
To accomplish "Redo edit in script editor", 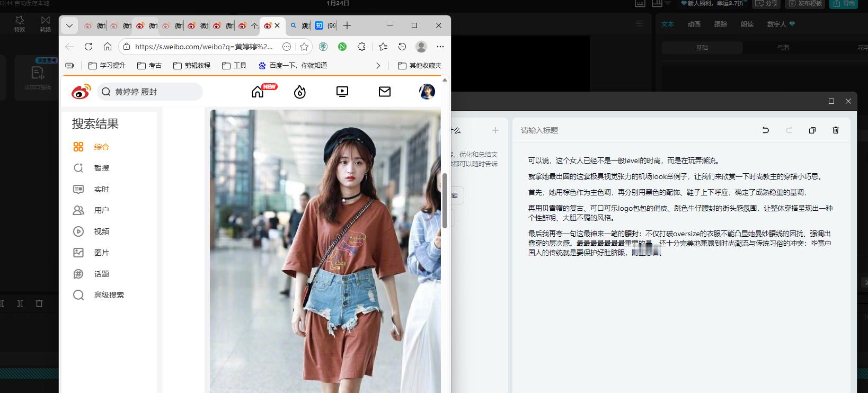I will [789, 130].
